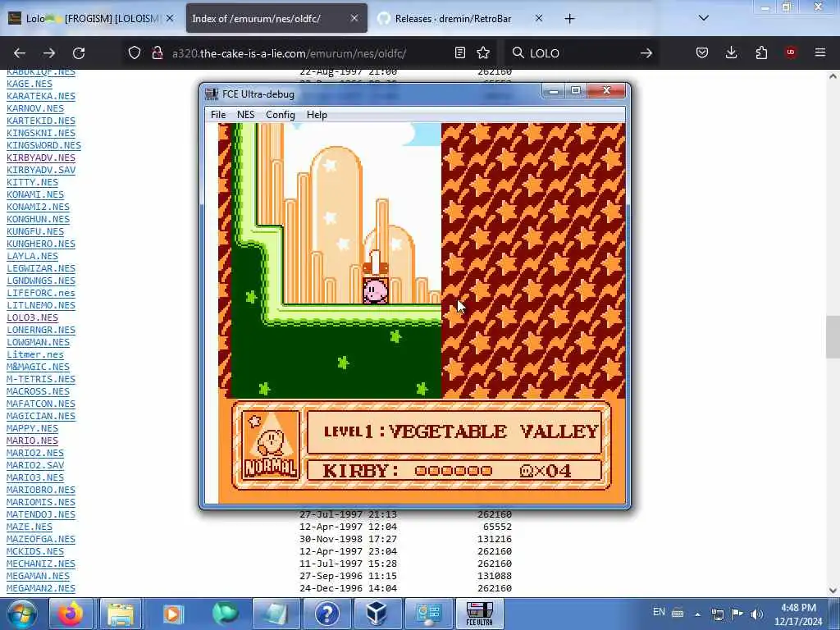Viewport: 840px width, 630px height.
Task: Show hidden tray icons arrow
Action: coord(697,614)
